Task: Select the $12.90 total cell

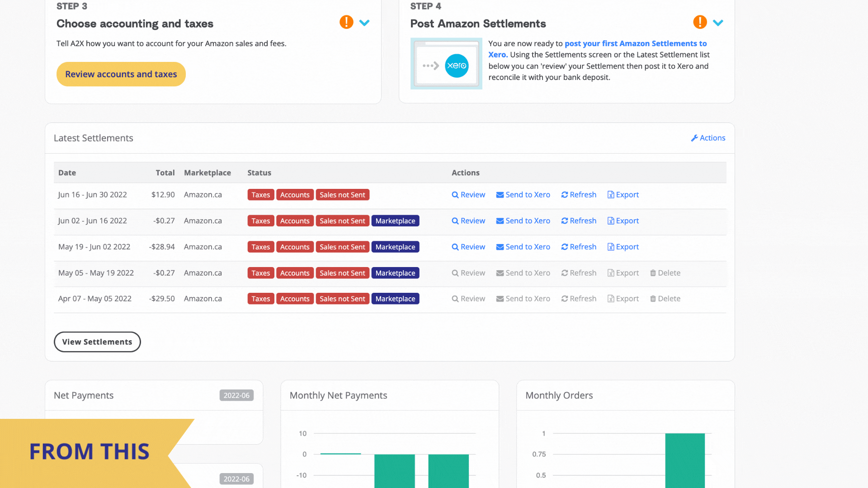Action: pyautogui.click(x=163, y=195)
